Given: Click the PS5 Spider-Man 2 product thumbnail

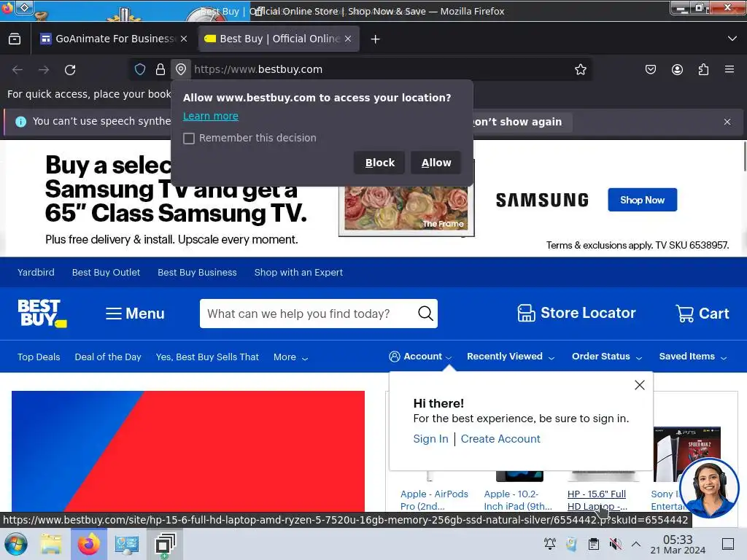Looking at the screenshot, I should [687, 454].
